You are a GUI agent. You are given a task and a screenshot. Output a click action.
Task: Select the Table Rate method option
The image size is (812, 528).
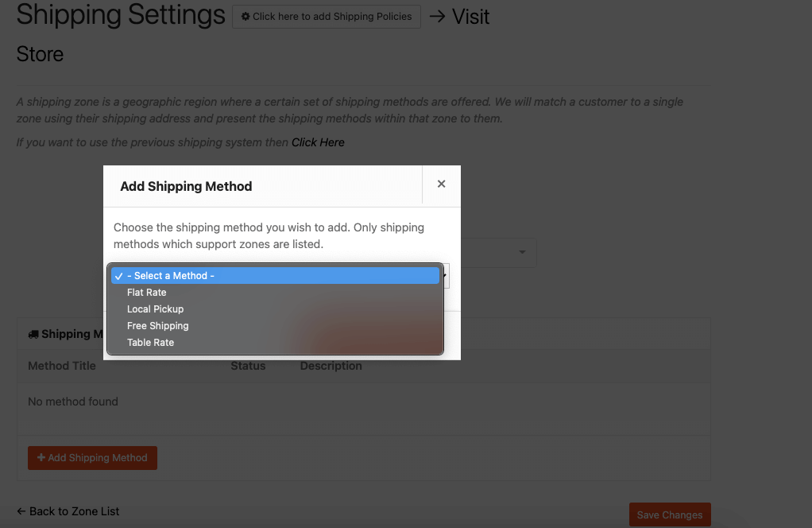pyautogui.click(x=150, y=342)
